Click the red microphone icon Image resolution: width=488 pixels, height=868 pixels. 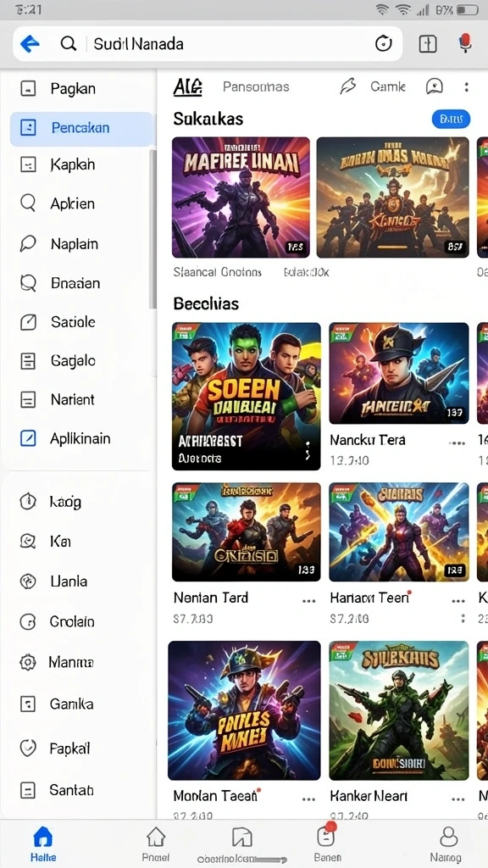click(466, 42)
